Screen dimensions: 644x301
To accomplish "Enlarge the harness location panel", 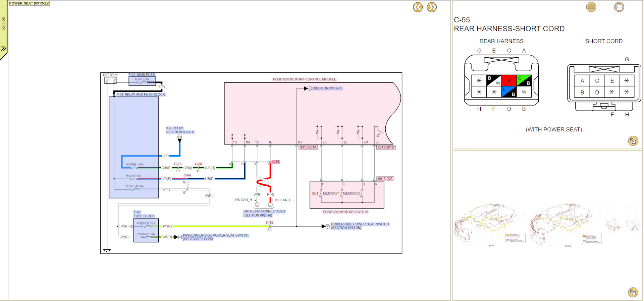I will [633, 292].
